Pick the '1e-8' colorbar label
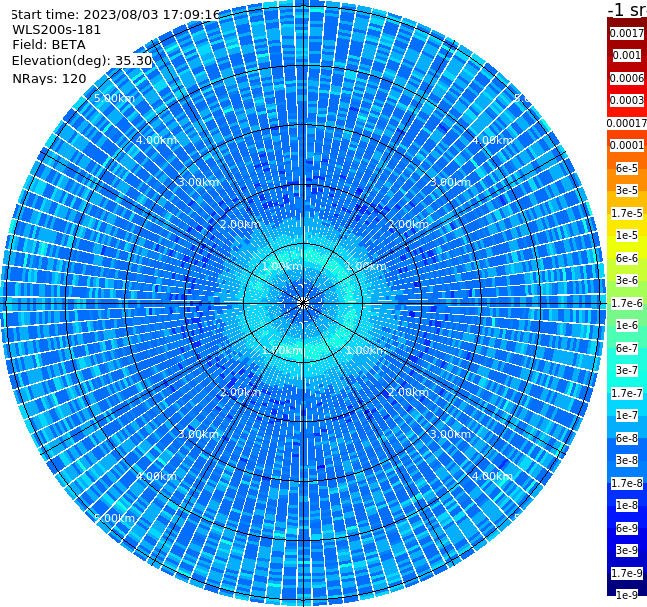647x607 pixels. 627,505
